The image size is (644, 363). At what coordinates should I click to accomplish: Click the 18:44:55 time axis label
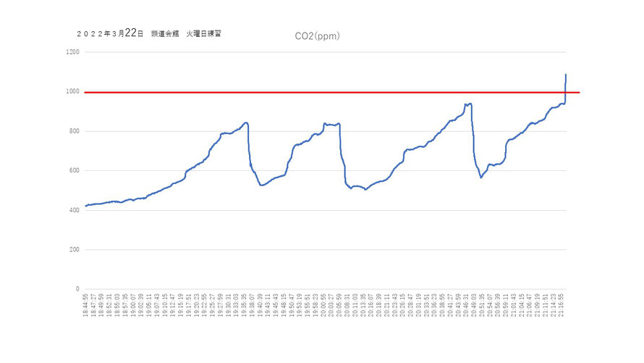click(x=85, y=305)
